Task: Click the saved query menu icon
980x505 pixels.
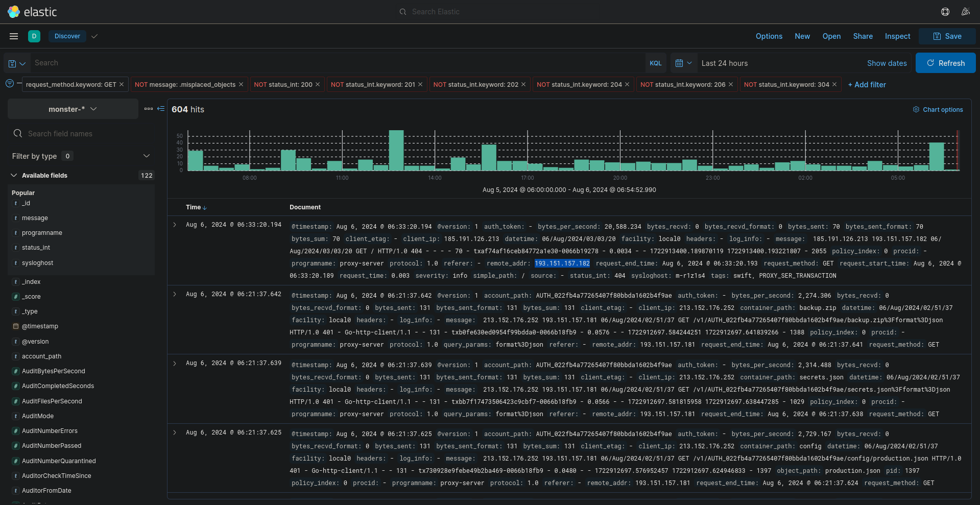Action: point(16,63)
